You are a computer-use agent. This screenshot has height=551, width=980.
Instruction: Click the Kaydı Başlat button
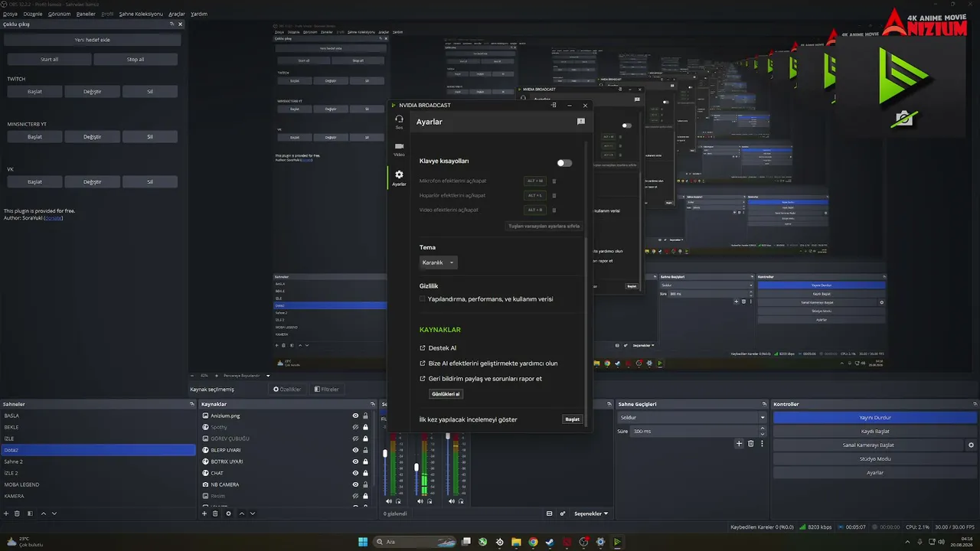pos(875,432)
